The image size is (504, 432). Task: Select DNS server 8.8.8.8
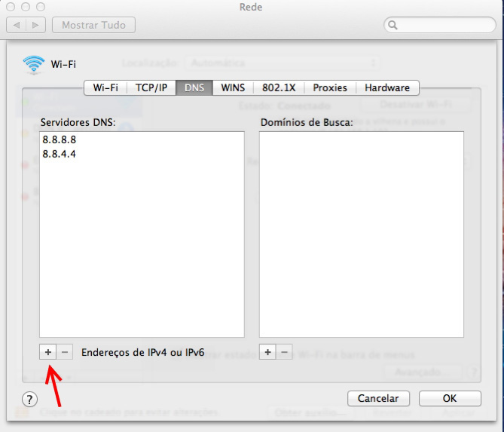click(142, 139)
